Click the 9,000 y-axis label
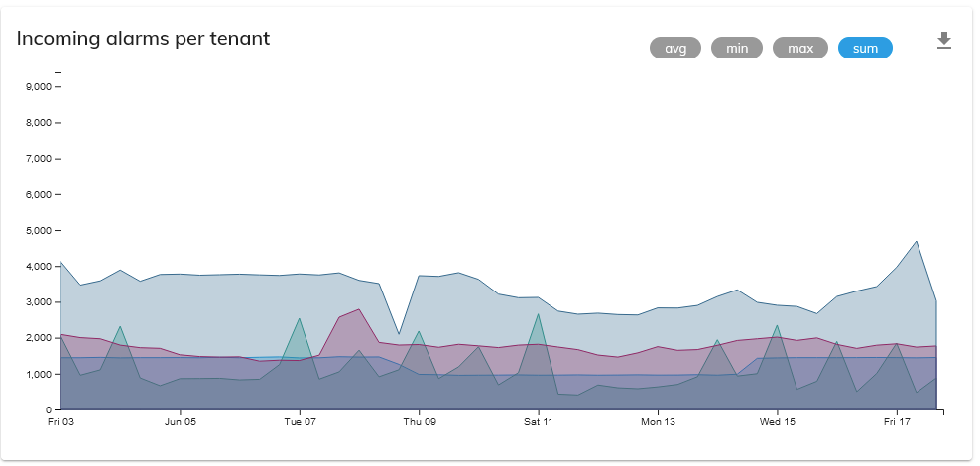980x466 pixels. [x=38, y=87]
